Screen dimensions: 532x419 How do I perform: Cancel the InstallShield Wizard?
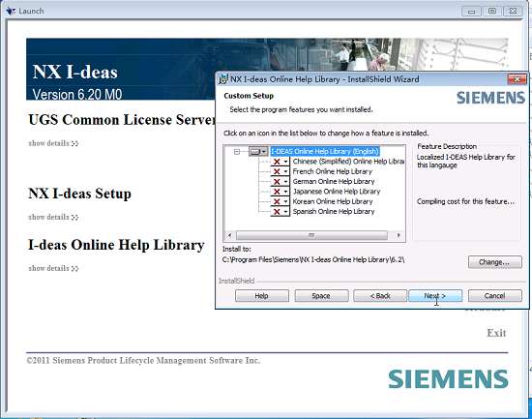pos(495,296)
